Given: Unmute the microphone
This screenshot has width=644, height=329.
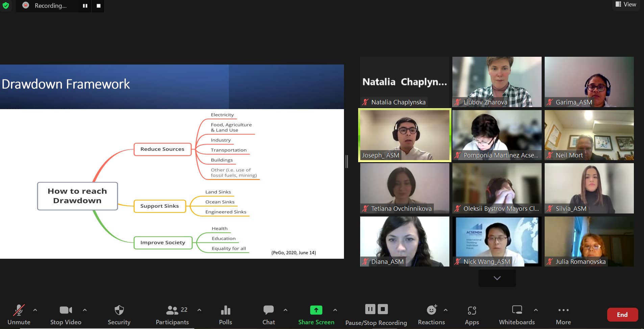Looking at the screenshot, I should 19,310.
